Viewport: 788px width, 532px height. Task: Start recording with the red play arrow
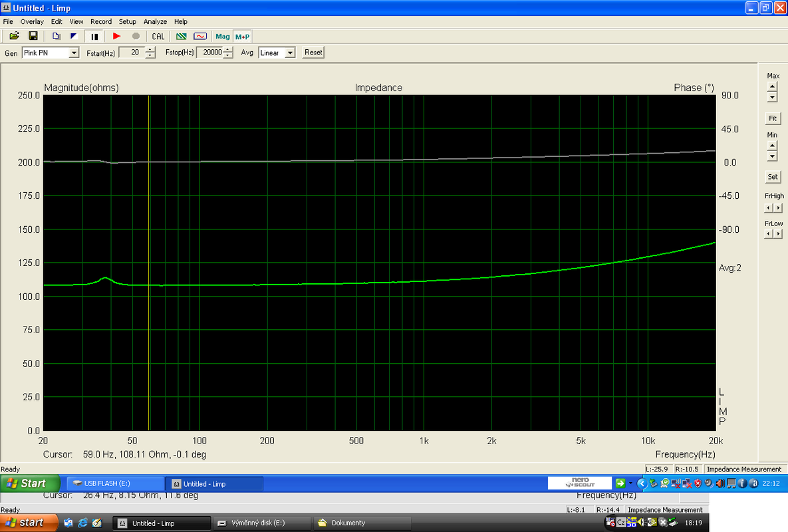[116, 36]
